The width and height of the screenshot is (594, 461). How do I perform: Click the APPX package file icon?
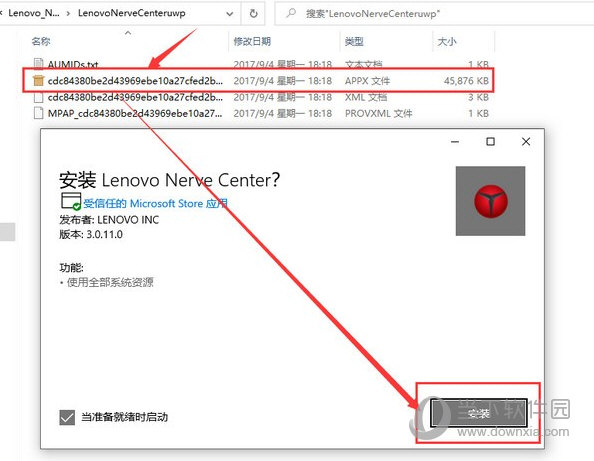tap(38, 80)
